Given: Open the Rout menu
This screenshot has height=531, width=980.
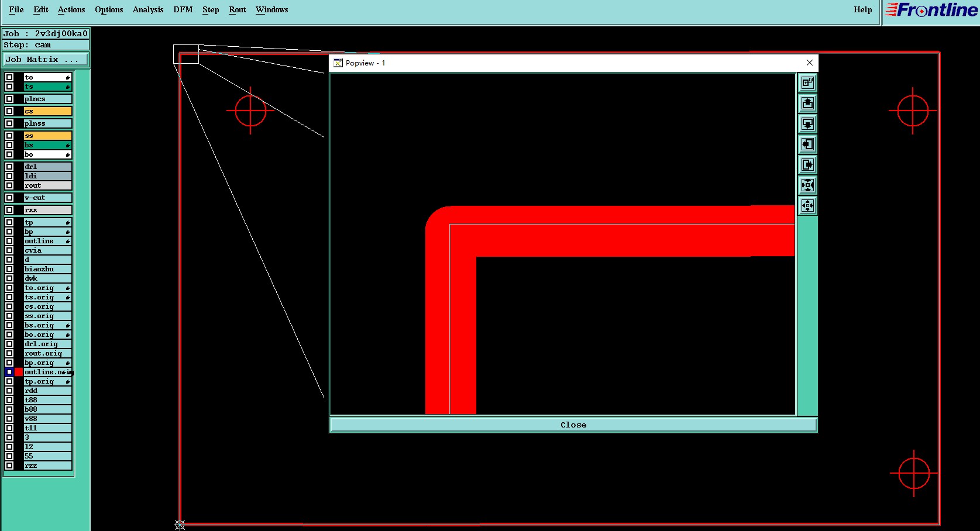Looking at the screenshot, I should click(x=238, y=9).
